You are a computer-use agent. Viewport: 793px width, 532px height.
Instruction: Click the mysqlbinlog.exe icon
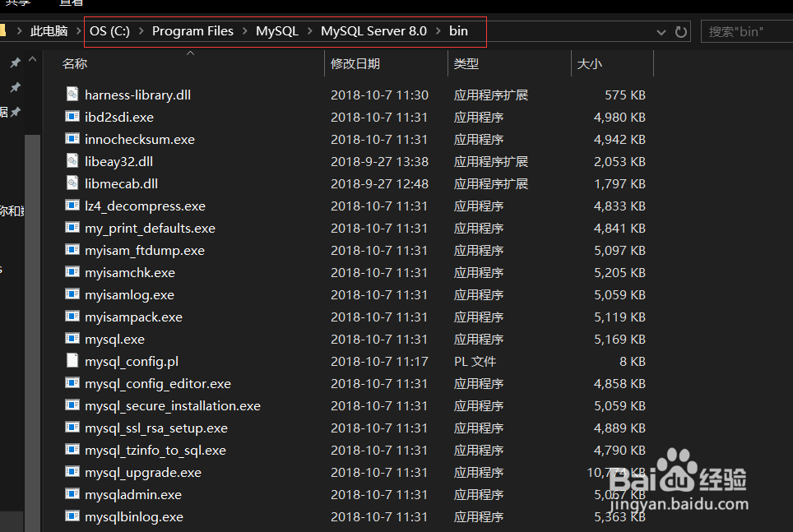coord(72,516)
